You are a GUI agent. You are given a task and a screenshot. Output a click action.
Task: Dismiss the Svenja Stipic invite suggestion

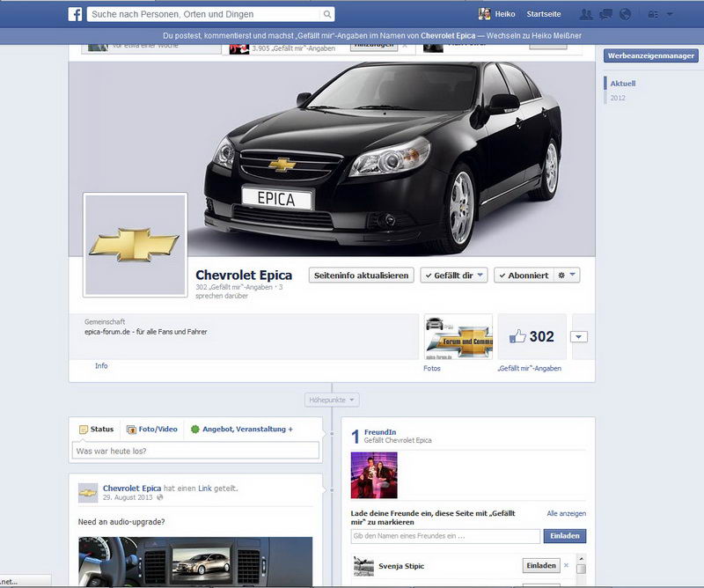[566, 565]
